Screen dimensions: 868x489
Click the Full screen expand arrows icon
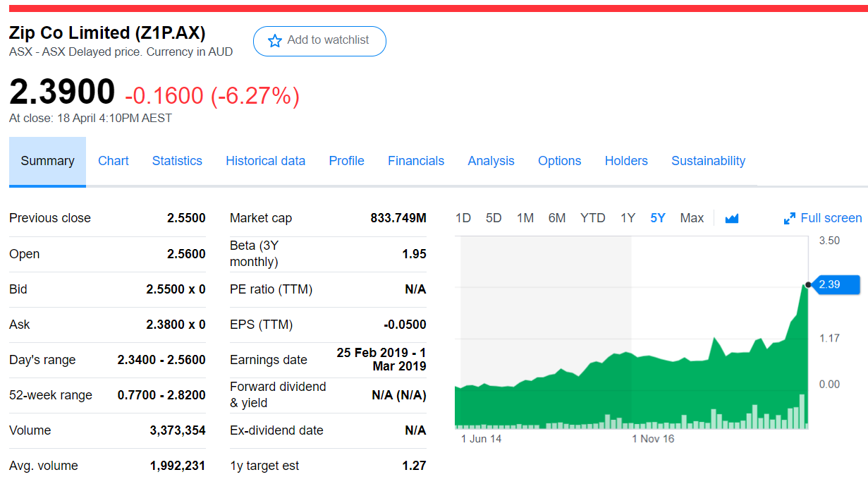(790, 219)
